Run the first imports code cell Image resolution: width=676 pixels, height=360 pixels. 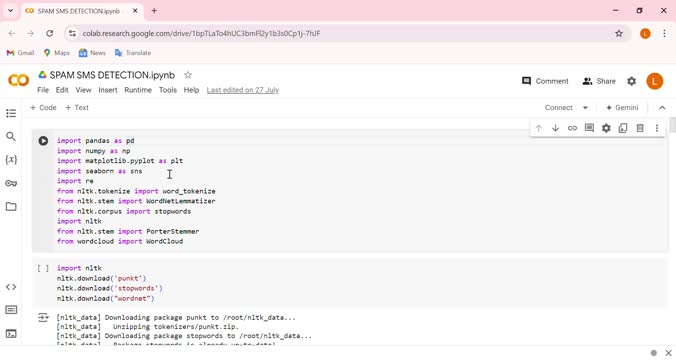coord(43,141)
